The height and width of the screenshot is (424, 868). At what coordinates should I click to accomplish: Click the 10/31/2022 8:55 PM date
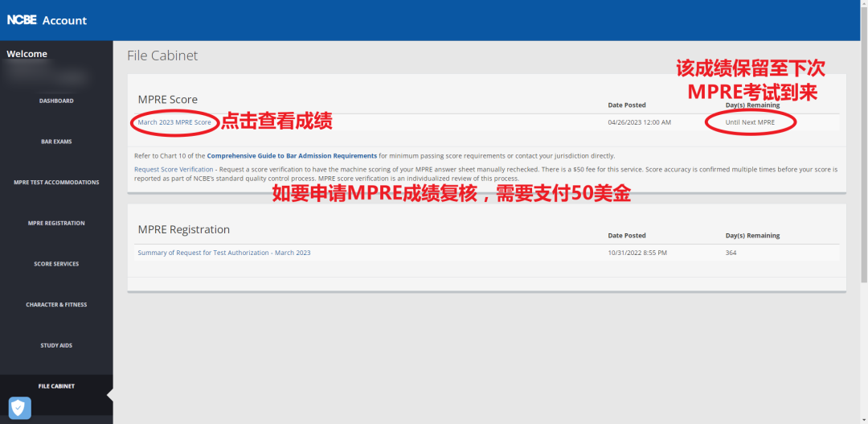coord(637,252)
